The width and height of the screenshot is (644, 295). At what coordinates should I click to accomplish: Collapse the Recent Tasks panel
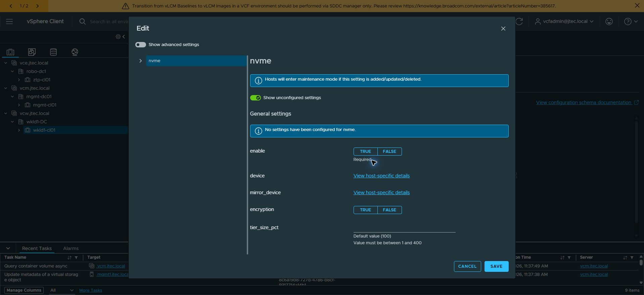[8, 248]
